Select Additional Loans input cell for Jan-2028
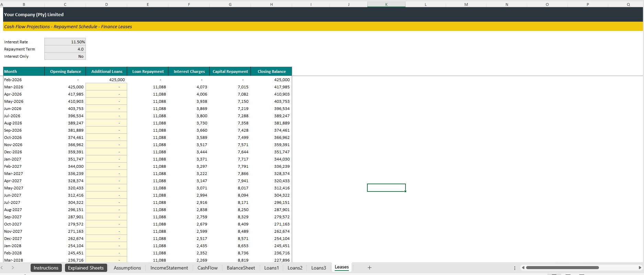Viewport: 644px width, 275px height. click(x=106, y=246)
